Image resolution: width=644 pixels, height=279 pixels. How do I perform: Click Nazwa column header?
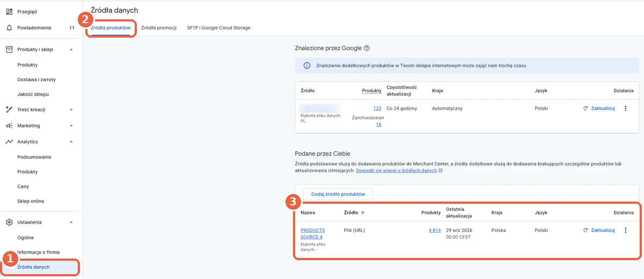tap(308, 213)
